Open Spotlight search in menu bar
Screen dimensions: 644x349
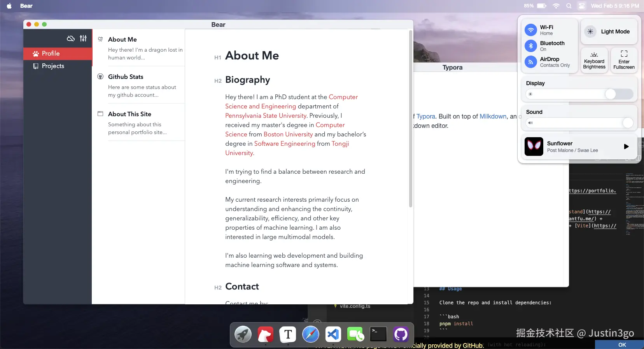click(x=569, y=6)
